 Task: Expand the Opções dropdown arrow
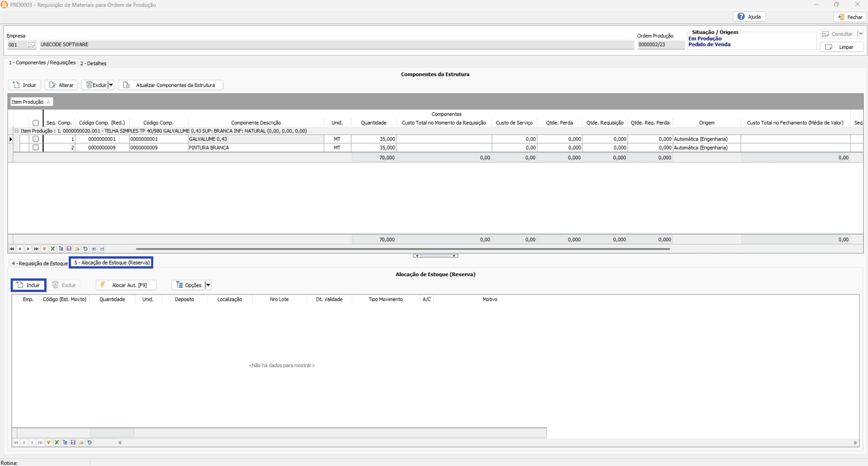(208, 285)
